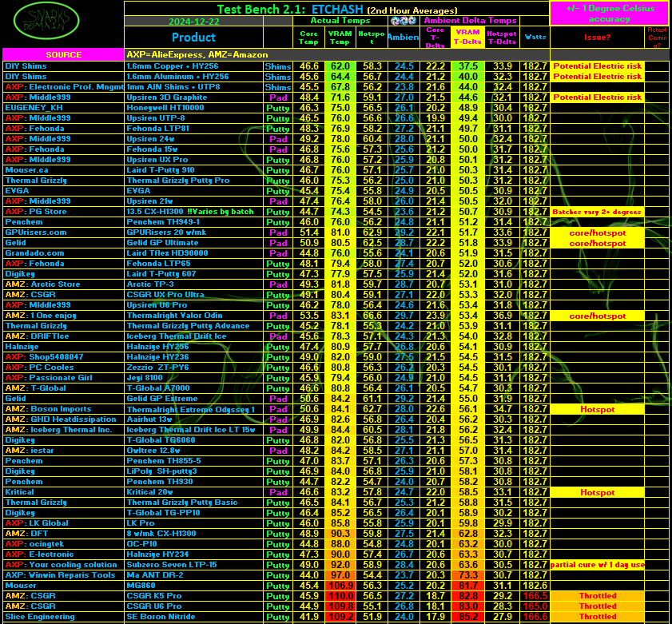Click the AXP: Passionate Girl source cell

63,378
